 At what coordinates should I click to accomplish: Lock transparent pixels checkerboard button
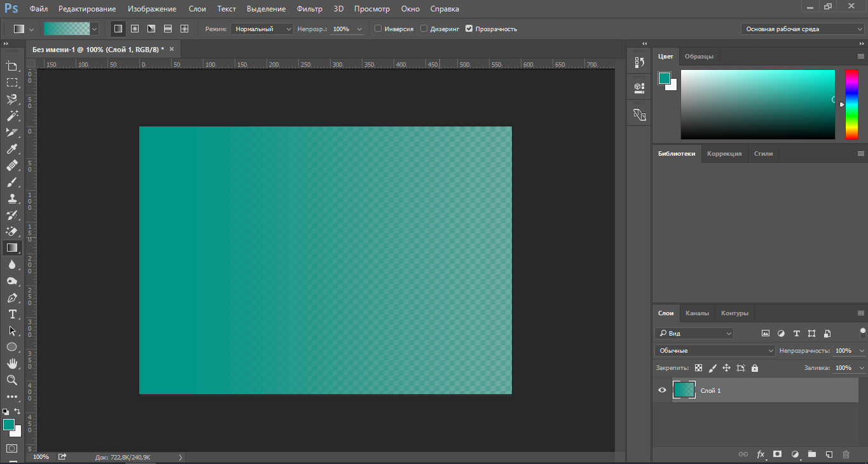[698, 368]
